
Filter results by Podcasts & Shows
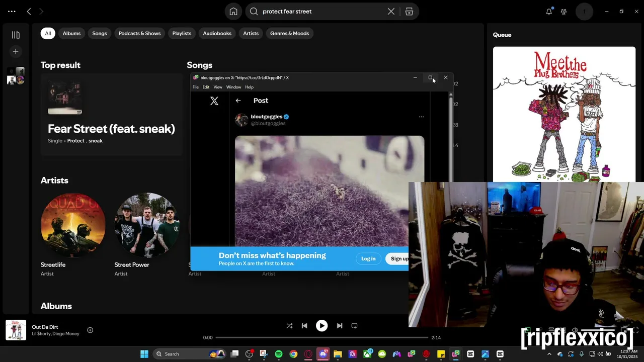139,34
